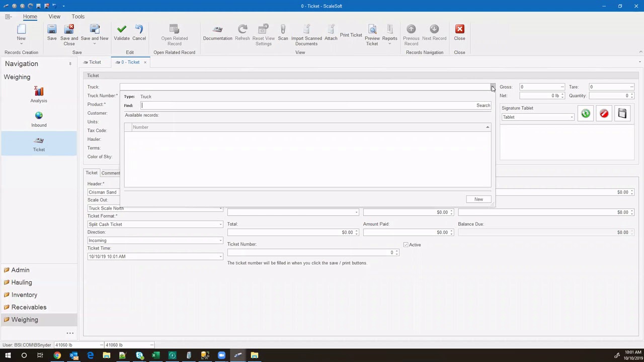Click the New button in lookup popup
The height and width of the screenshot is (362, 644).
[x=478, y=199]
